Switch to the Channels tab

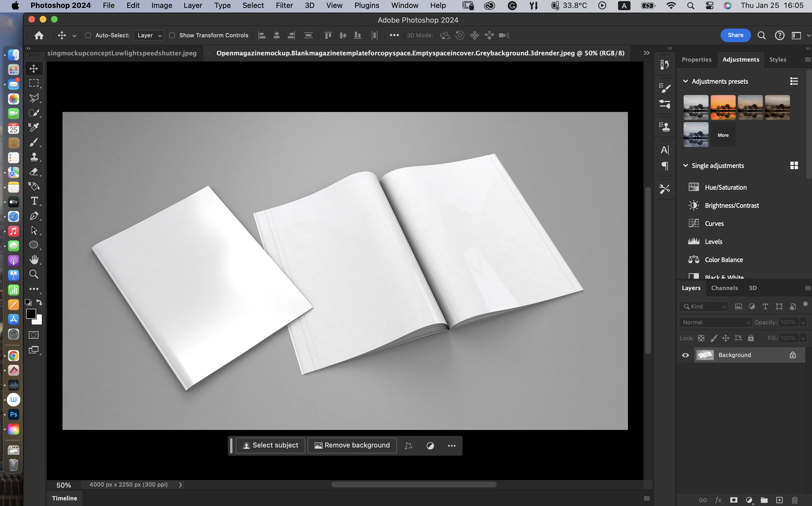pos(724,288)
